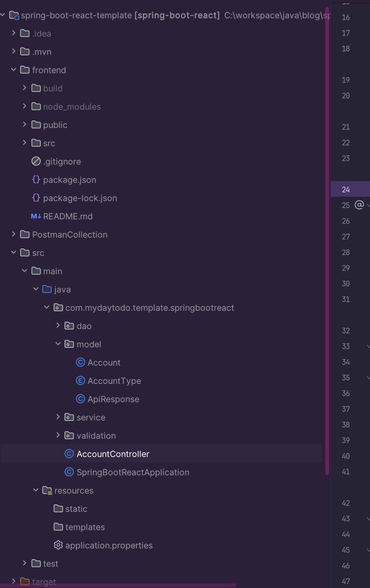
Task: Click the SpringBootReactApplication class icon
Action: click(x=69, y=472)
